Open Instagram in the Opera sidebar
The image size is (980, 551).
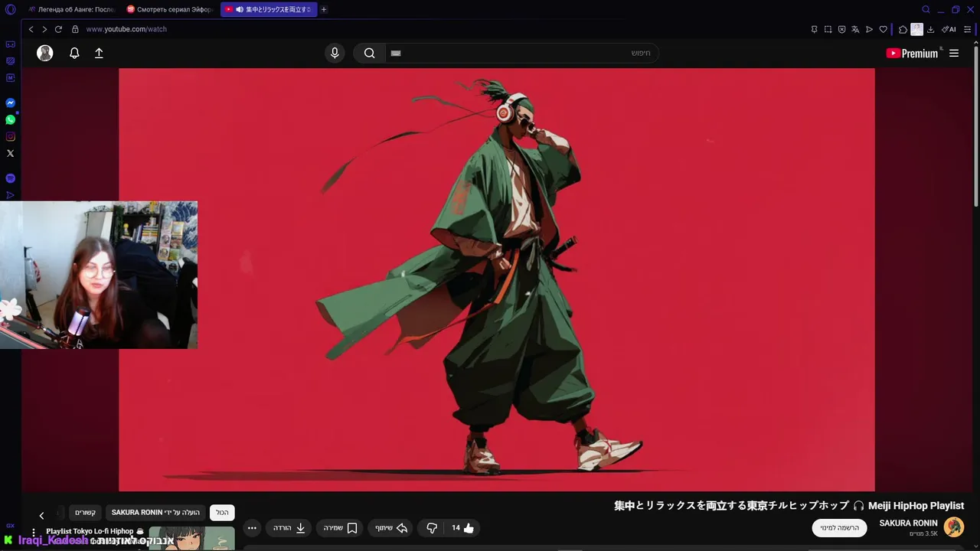(10, 136)
